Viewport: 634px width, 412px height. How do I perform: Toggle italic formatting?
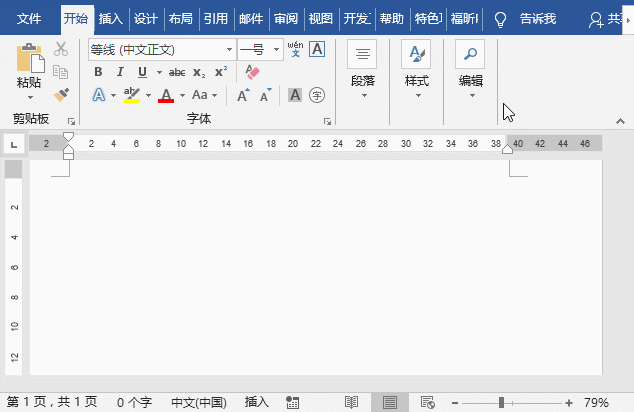point(120,72)
